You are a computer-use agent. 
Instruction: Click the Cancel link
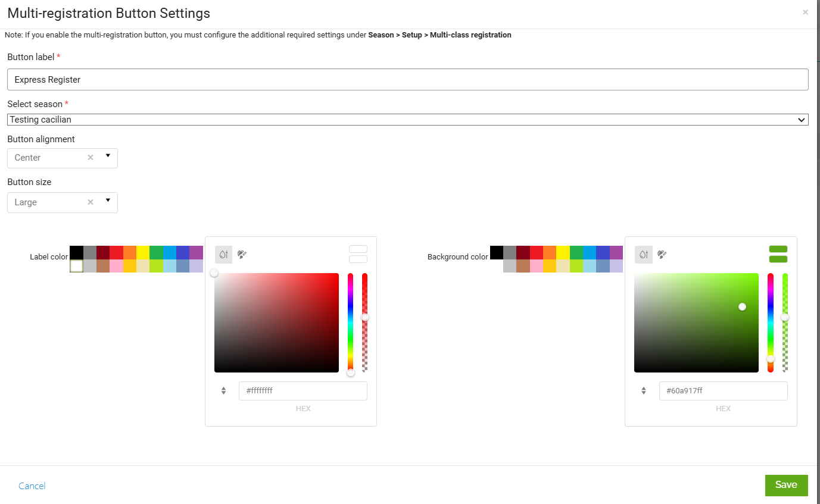[32, 486]
